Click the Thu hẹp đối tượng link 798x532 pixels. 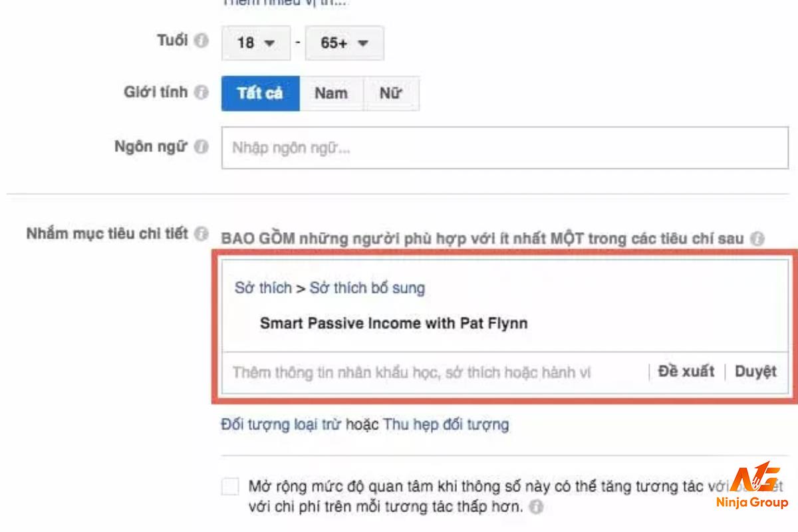tap(446, 424)
